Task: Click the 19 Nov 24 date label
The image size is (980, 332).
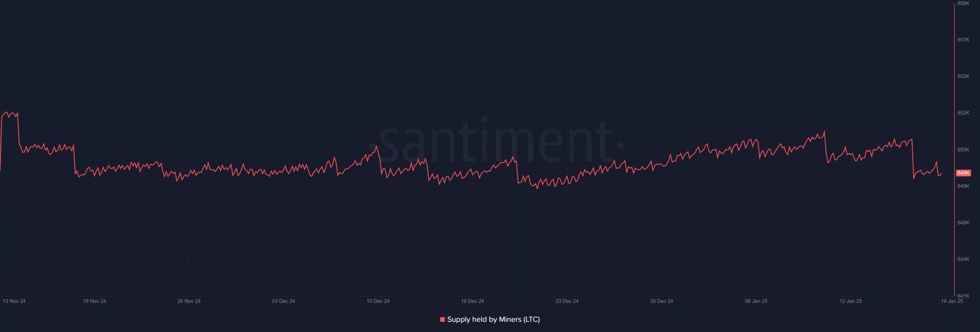Action: click(x=95, y=301)
